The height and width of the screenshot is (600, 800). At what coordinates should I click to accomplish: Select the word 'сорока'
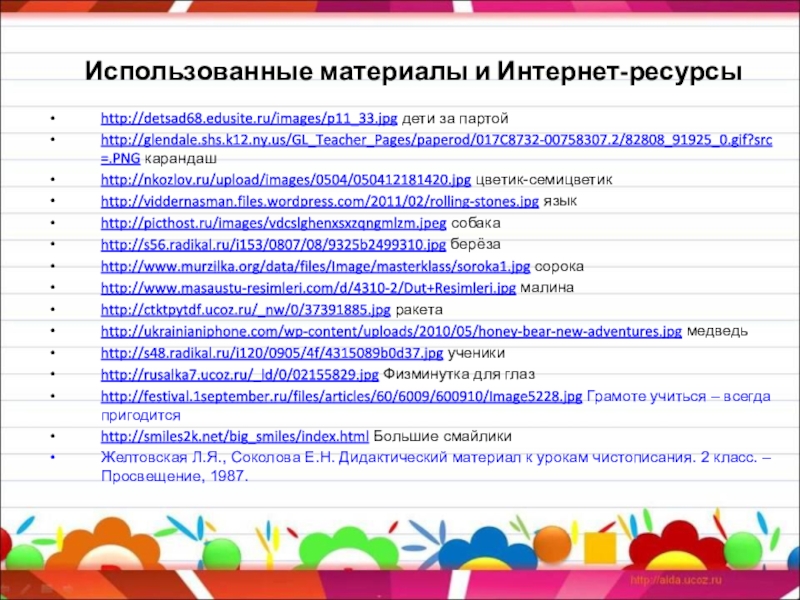coord(559,266)
